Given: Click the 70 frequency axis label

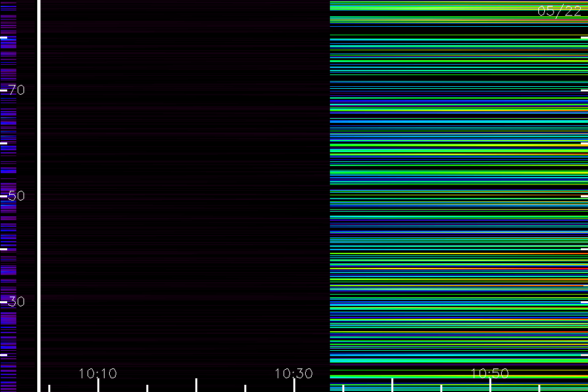Looking at the screenshot, I should tap(16, 90).
